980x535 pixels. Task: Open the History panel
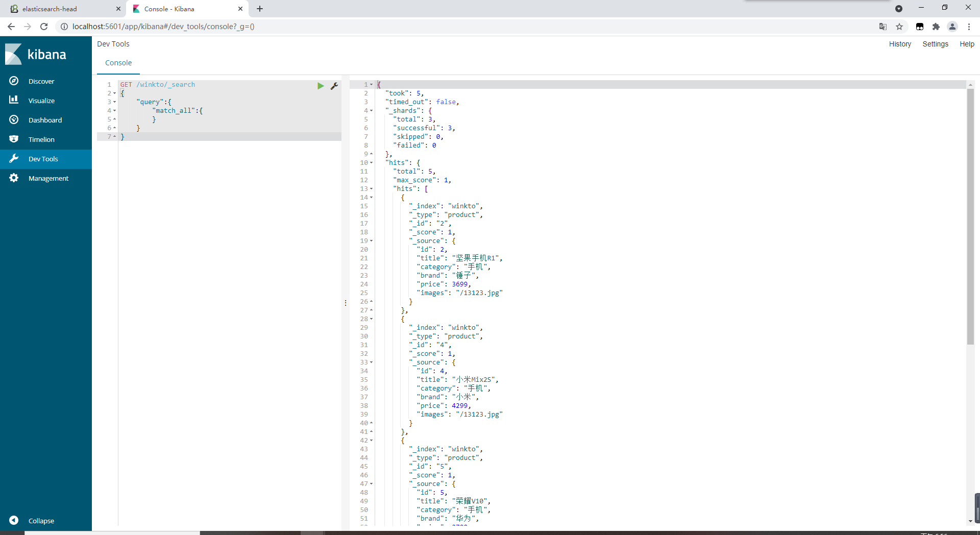click(x=900, y=44)
